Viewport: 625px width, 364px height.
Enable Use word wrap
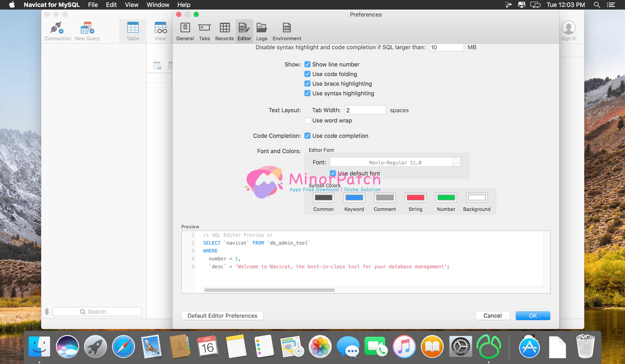point(308,121)
